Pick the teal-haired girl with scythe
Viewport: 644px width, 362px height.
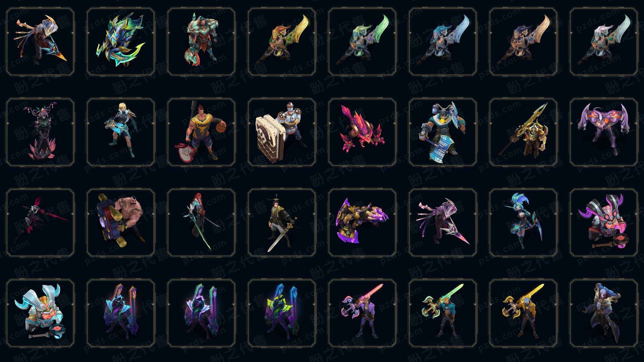point(523,223)
